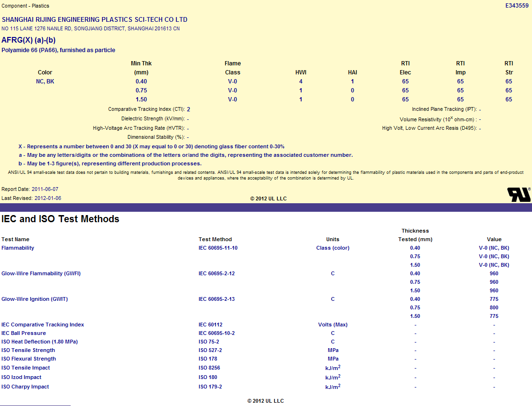Click the Volume Resistivity label

coord(439,119)
